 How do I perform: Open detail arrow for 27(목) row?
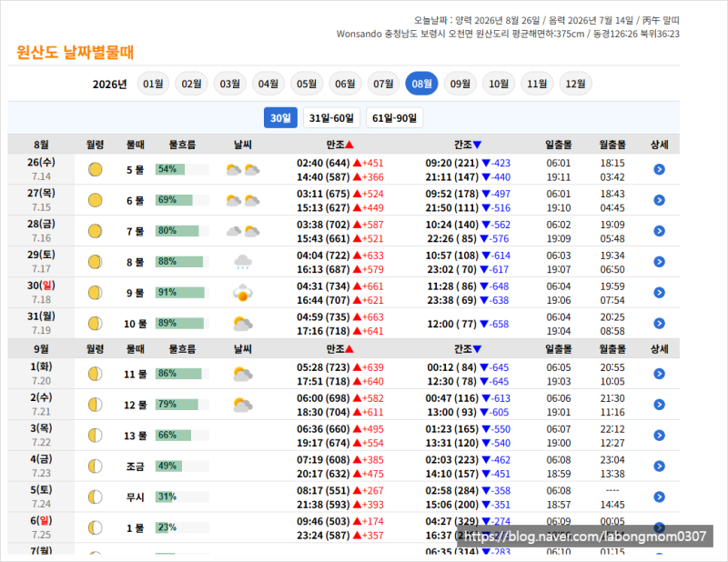tap(659, 200)
